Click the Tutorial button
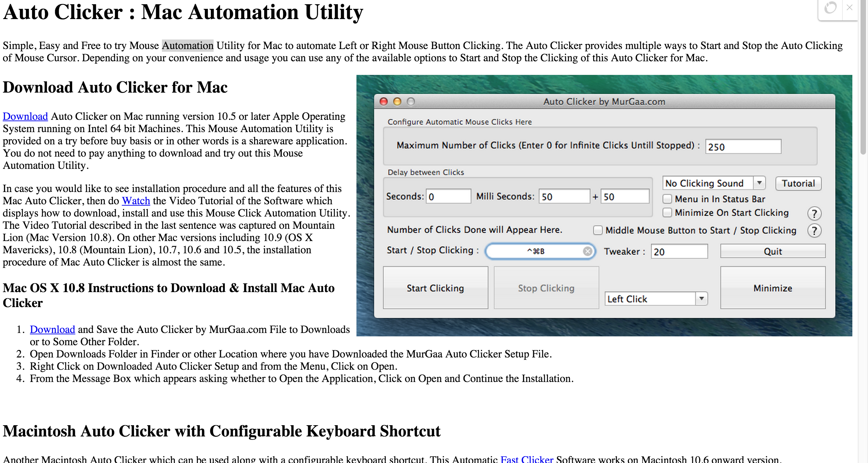868x463 pixels. [x=799, y=183]
